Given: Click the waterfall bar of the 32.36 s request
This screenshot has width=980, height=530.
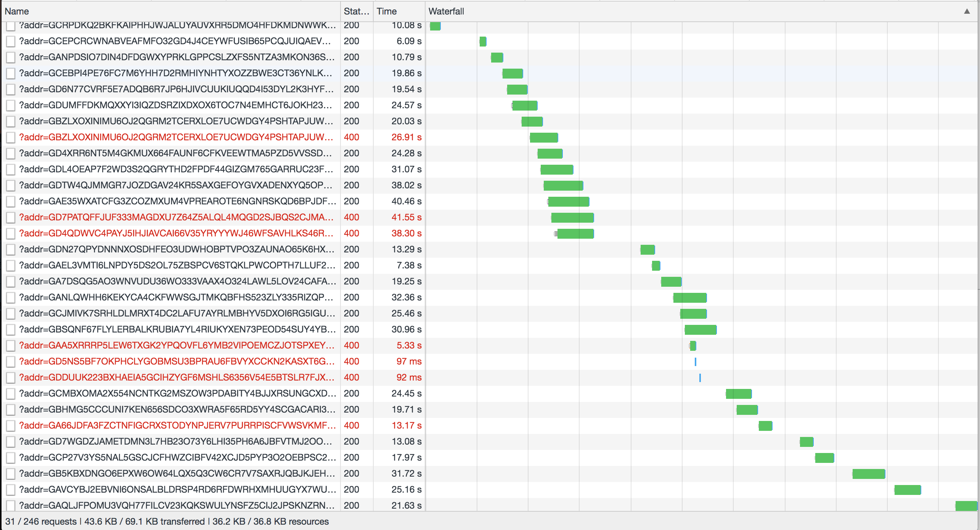Looking at the screenshot, I should (x=690, y=298).
